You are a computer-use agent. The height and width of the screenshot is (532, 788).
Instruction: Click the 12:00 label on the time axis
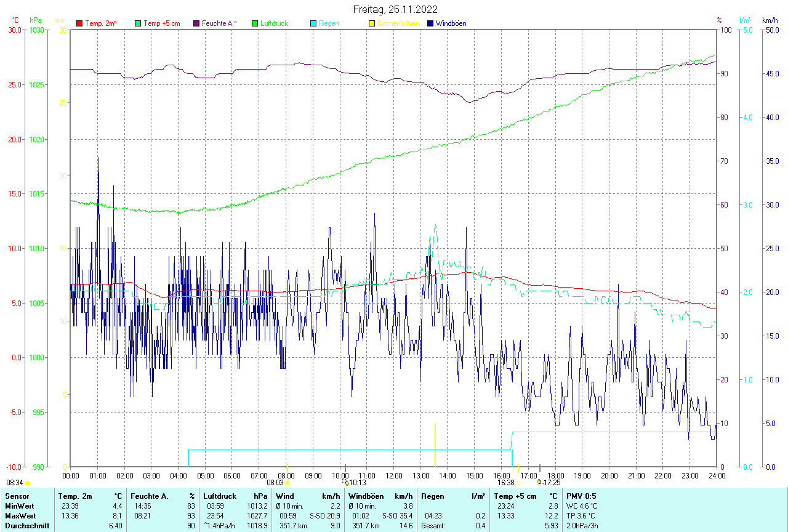coord(393,475)
